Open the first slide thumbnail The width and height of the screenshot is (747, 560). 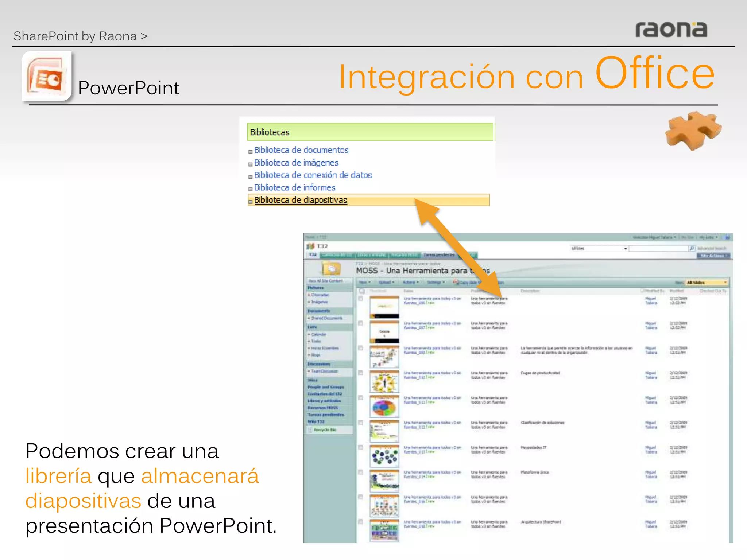[384, 308]
